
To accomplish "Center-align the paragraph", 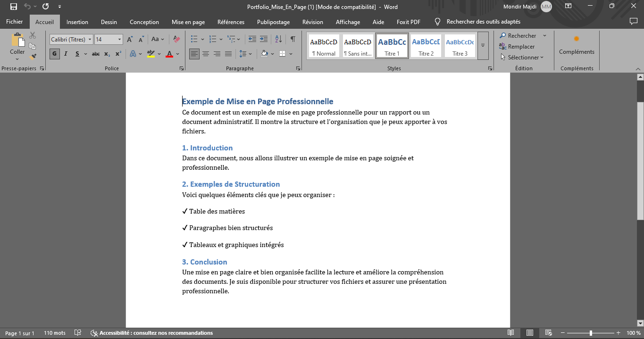I will 206,54.
